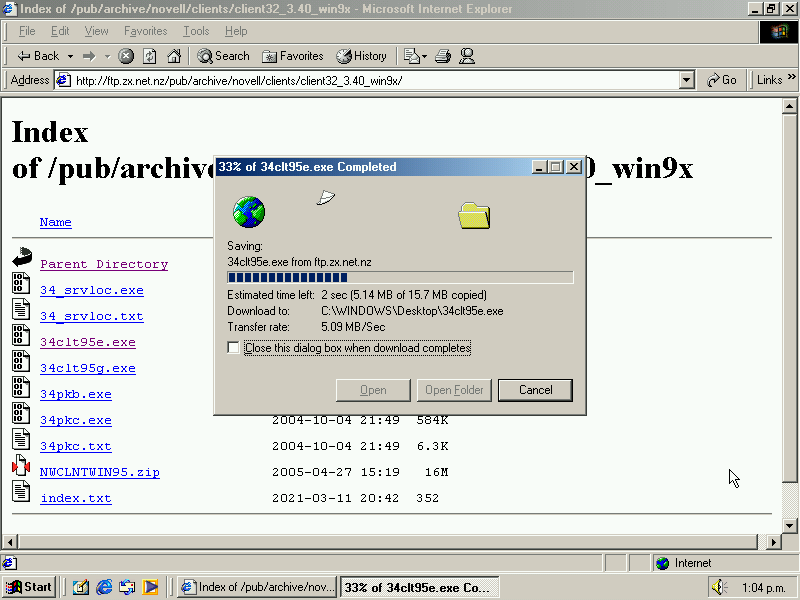Refresh the page with the Refresh icon
Viewport: 800px width, 600px height.
point(149,56)
